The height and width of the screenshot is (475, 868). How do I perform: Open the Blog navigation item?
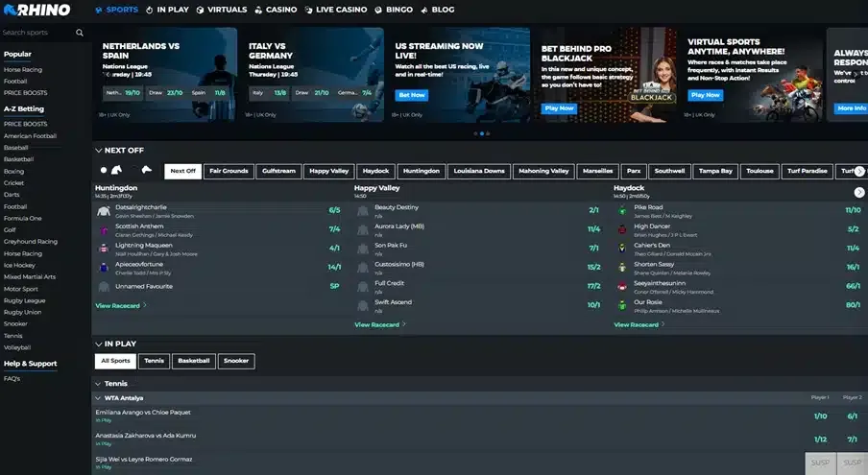[x=437, y=10]
